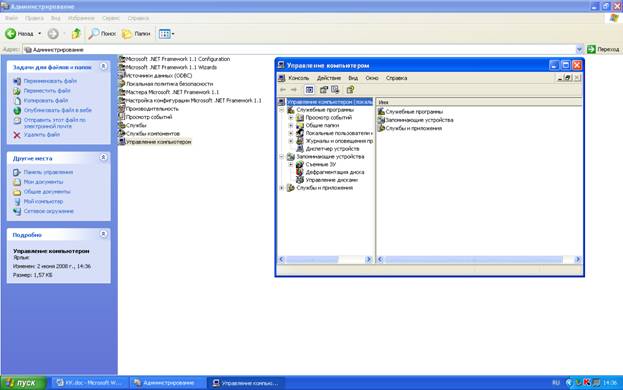
Task: Click right arrow of console tree scrollbar
Action: [x=368, y=259]
